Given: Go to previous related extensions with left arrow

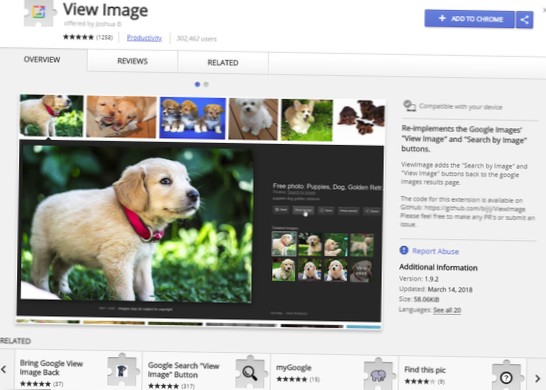Looking at the screenshot, I should [x=4, y=369].
